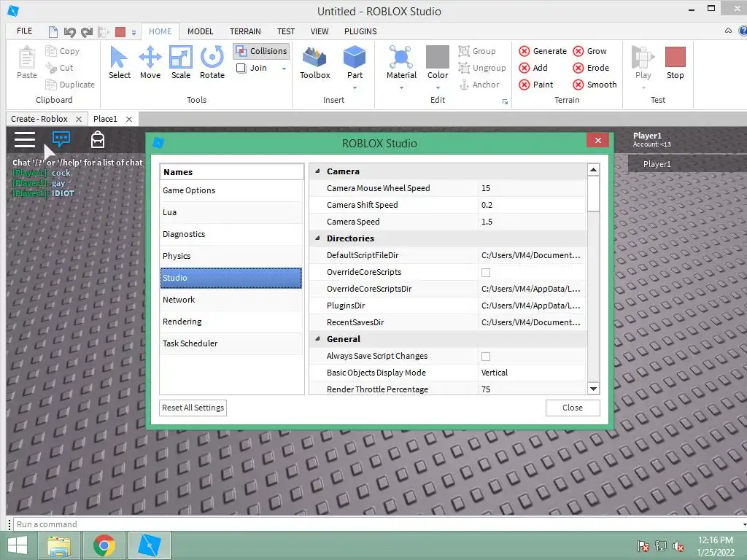The image size is (747, 560).
Task: Check Always Save Script Changes
Action: tap(485, 356)
